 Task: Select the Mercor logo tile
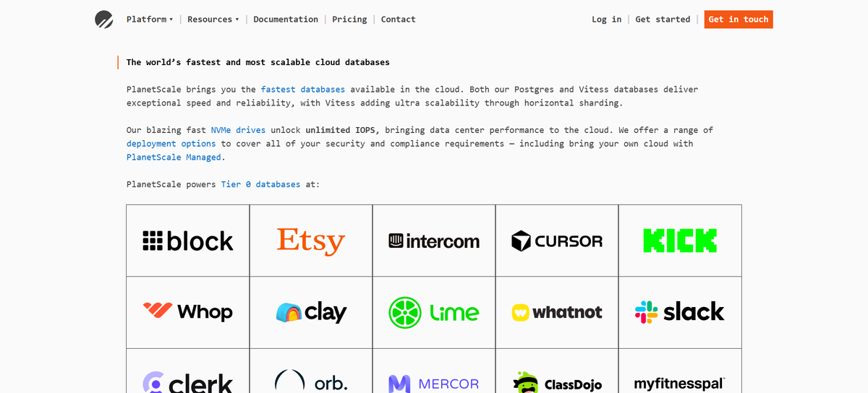434,371
